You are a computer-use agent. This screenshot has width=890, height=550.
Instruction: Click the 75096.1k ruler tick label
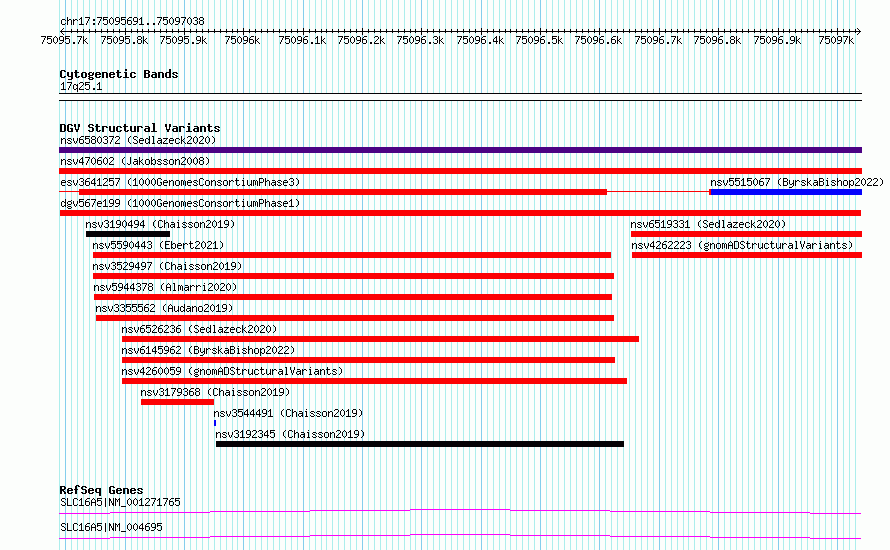click(x=302, y=41)
